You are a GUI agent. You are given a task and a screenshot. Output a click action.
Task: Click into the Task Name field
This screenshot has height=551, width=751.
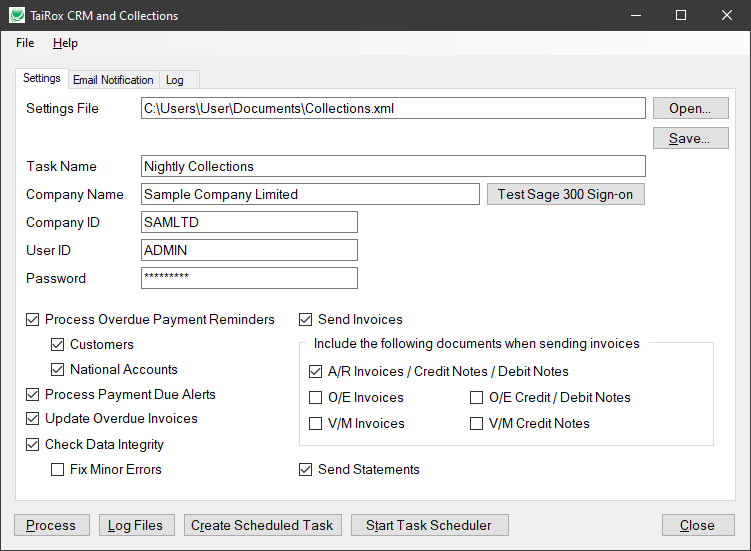pos(393,167)
